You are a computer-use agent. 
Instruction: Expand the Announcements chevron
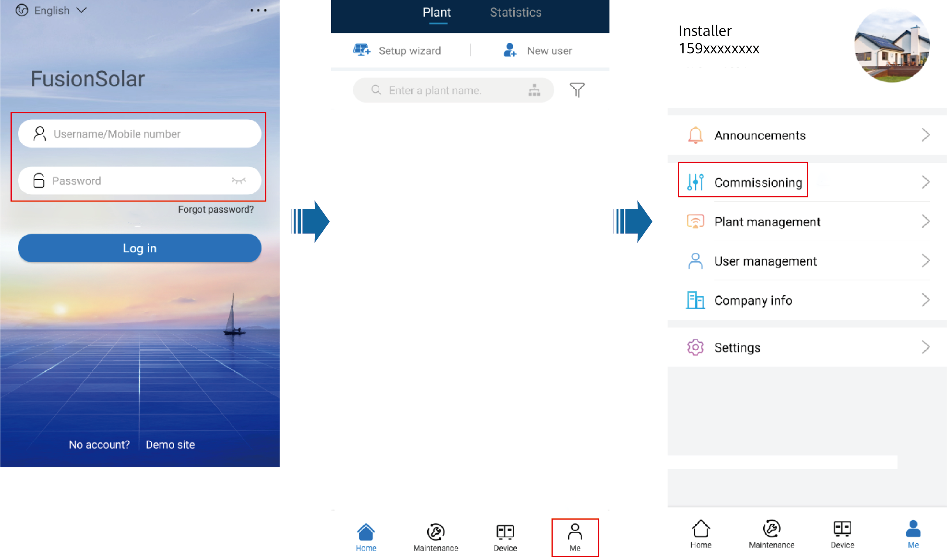pyautogui.click(x=926, y=135)
